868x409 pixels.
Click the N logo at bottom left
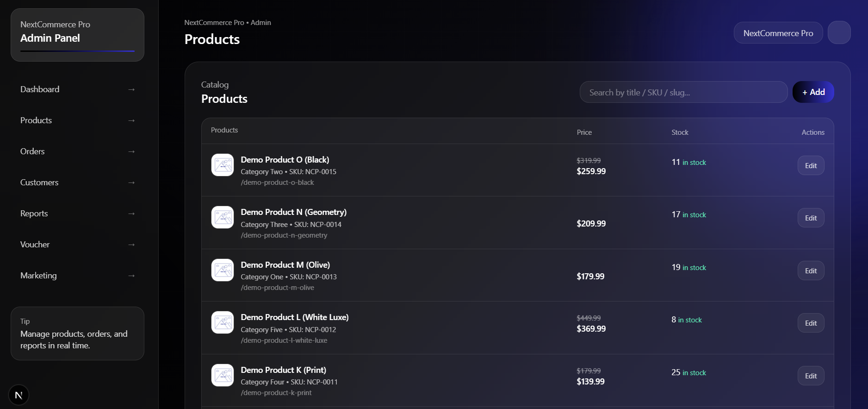(19, 395)
